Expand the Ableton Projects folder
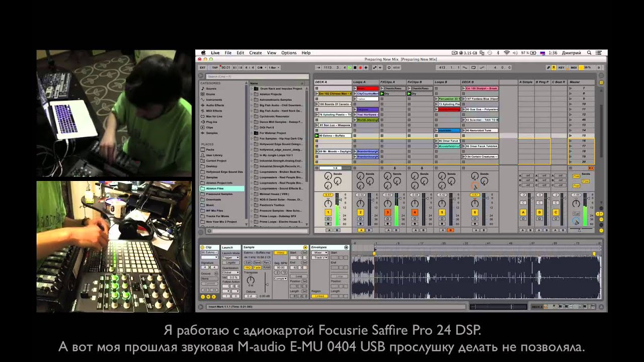This screenshot has width=644, height=362. tap(252, 94)
